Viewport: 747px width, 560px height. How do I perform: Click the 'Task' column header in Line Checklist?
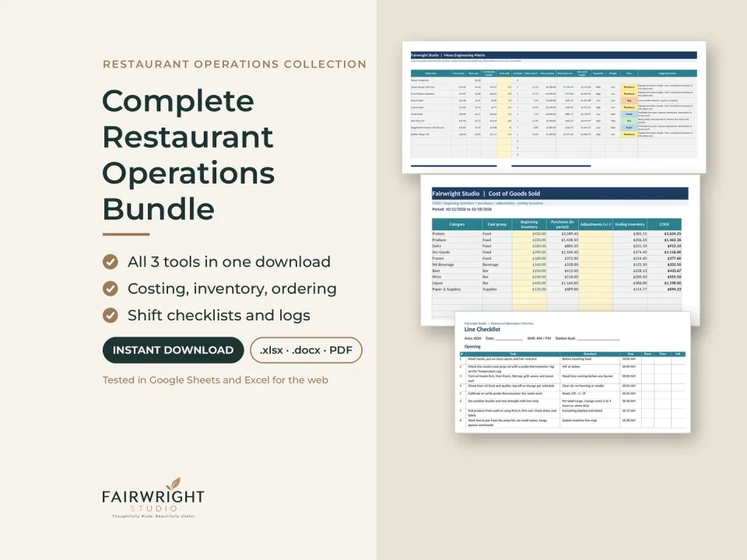[513, 355]
